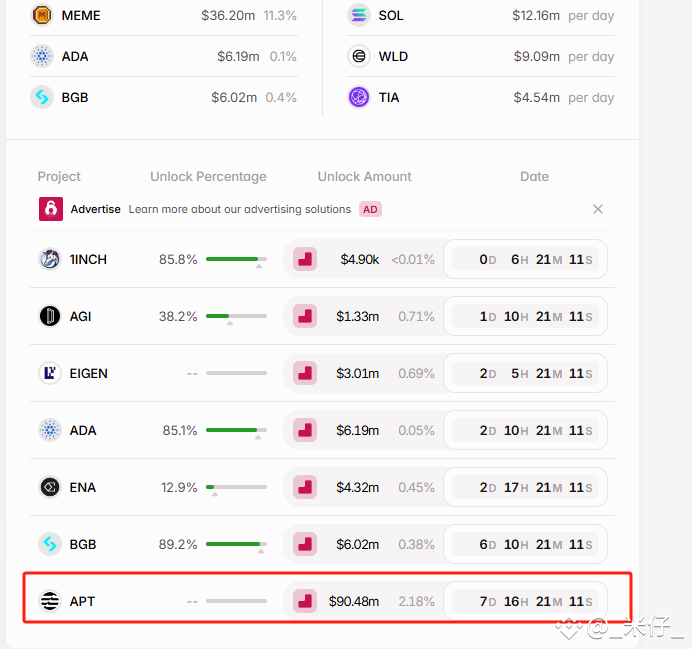Click the APT countdown 7D 16H 21M

[x=525, y=601]
